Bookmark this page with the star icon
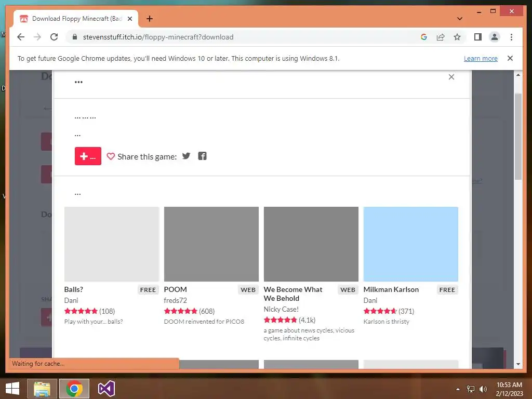 pyautogui.click(x=457, y=37)
